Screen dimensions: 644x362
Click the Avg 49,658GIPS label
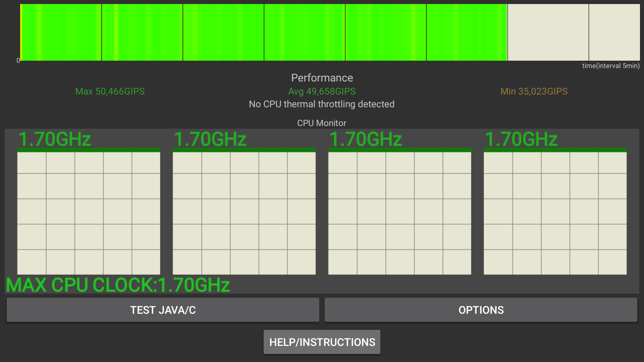[x=322, y=91]
